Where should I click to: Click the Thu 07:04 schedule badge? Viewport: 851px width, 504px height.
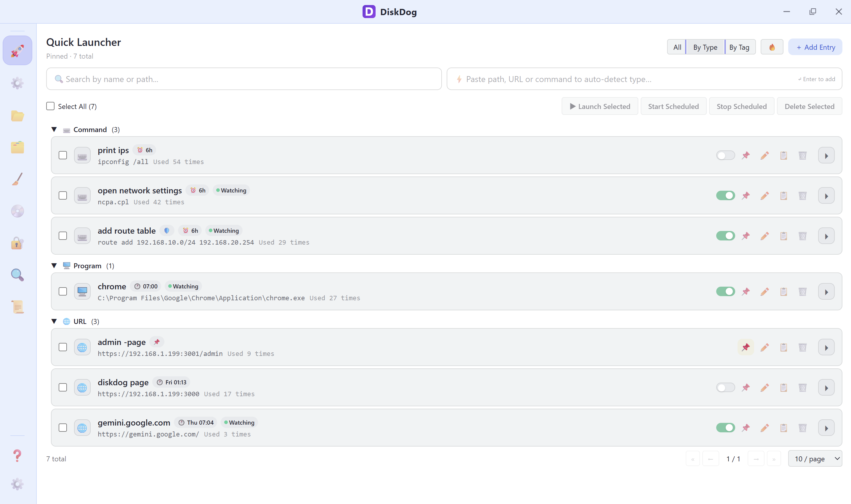(x=196, y=423)
